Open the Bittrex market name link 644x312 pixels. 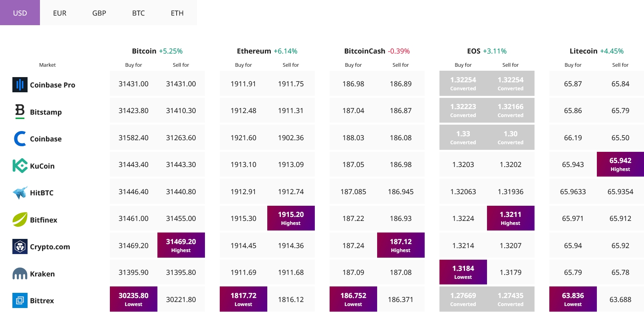42,300
